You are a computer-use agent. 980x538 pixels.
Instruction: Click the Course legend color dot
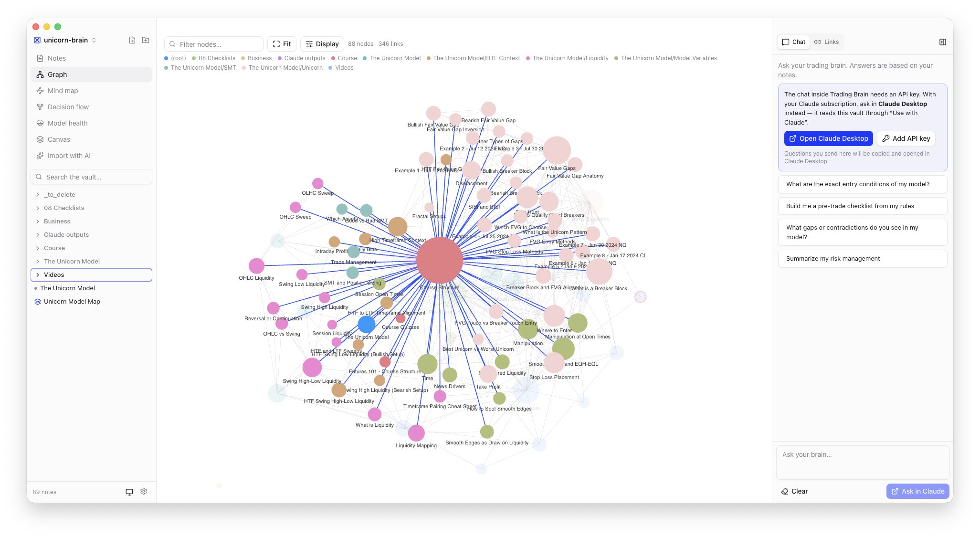pos(333,58)
